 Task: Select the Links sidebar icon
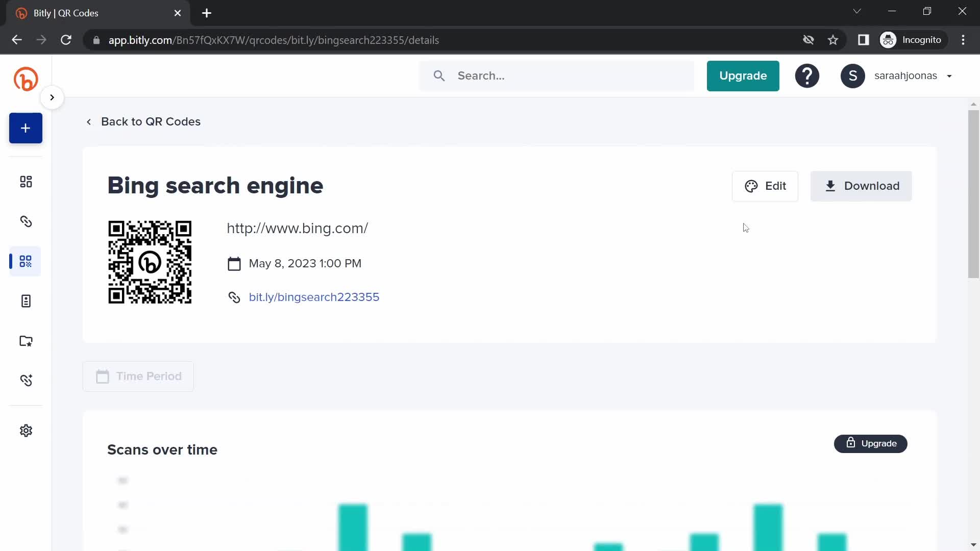[26, 221]
